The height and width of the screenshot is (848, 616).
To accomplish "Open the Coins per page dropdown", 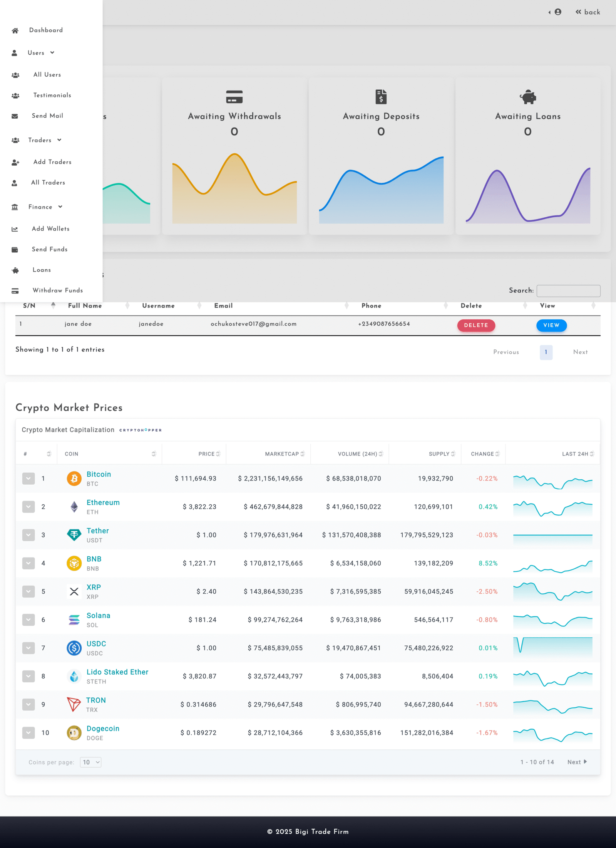I will tap(90, 762).
